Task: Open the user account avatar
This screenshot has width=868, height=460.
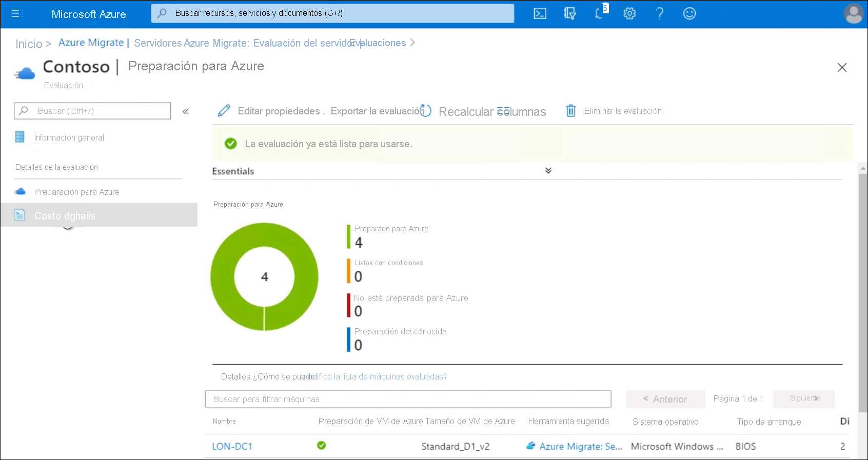Action: pyautogui.click(x=854, y=14)
